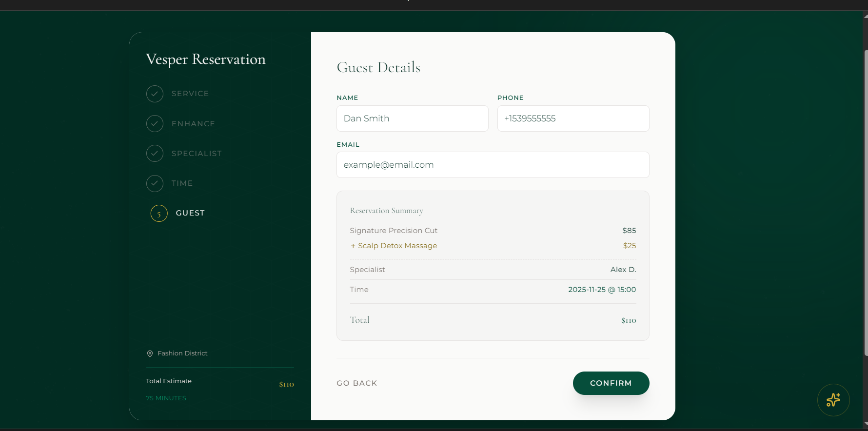Click the Time row label in summary

point(359,290)
